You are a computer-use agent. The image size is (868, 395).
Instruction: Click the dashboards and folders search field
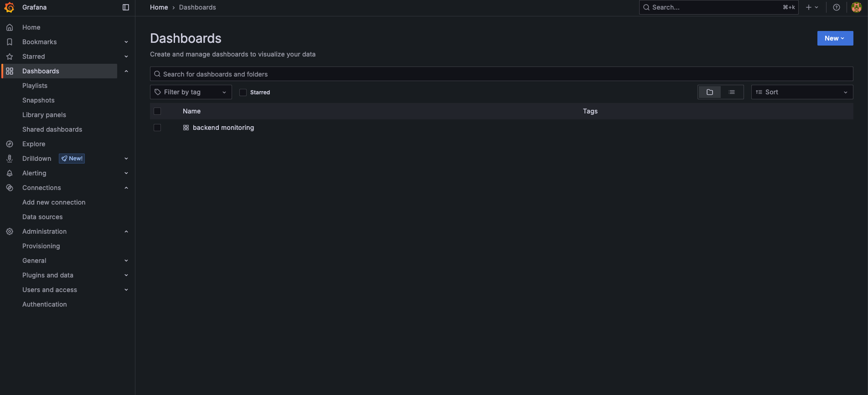click(501, 74)
